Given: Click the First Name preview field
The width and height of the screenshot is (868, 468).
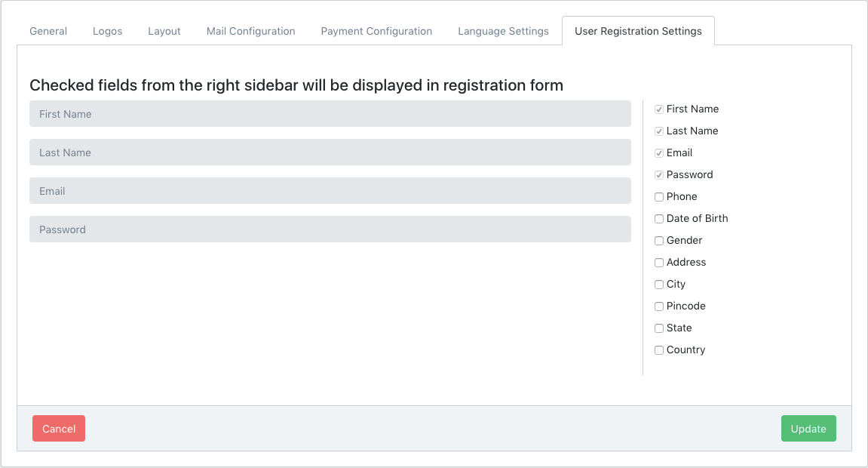Looking at the screenshot, I should pyautogui.click(x=330, y=114).
